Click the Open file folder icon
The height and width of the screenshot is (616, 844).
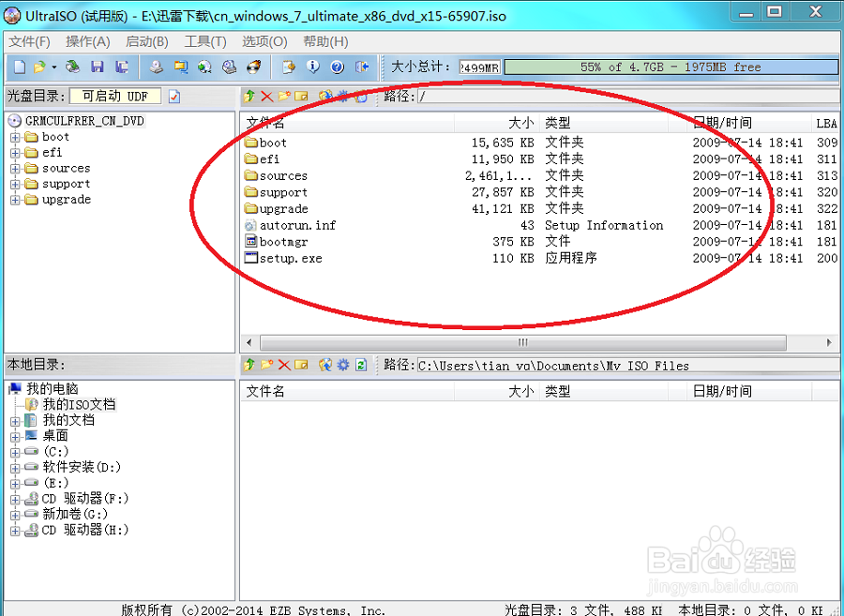pos(39,67)
